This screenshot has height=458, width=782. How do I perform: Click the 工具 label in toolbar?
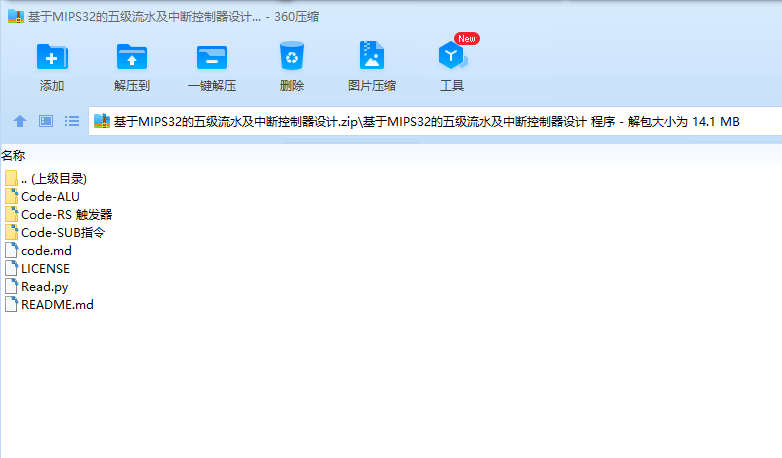(x=452, y=86)
